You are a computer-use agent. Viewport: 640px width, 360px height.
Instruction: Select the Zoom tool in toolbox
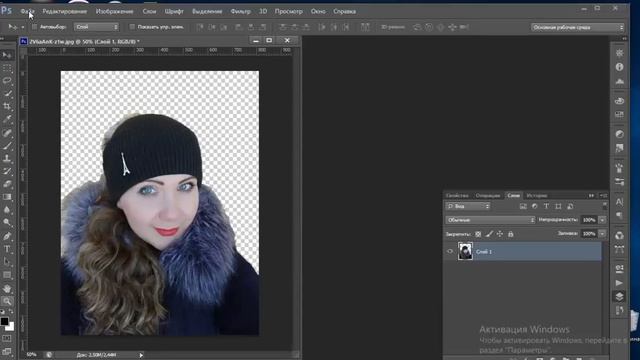[x=7, y=301]
